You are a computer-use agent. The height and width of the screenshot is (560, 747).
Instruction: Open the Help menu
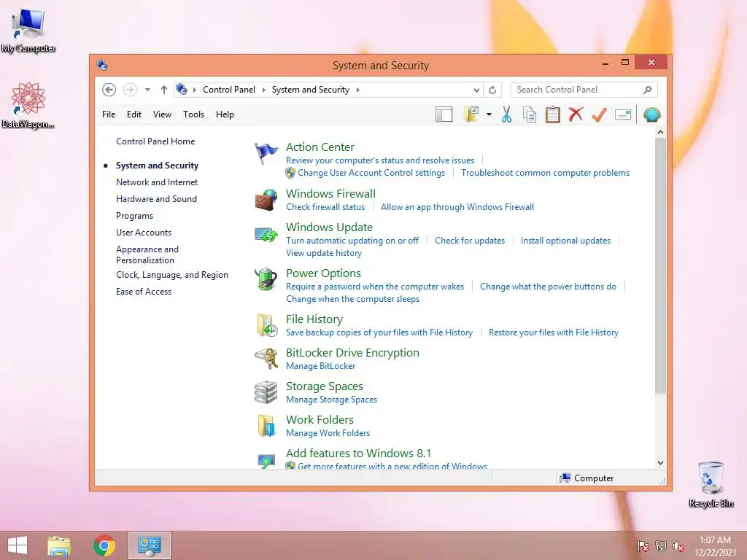pyautogui.click(x=225, y=114)
